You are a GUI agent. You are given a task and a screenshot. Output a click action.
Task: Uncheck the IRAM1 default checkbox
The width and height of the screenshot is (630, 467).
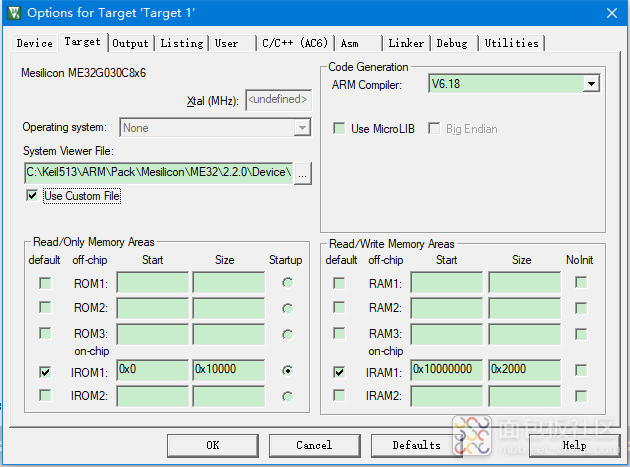tap(339, 372)
